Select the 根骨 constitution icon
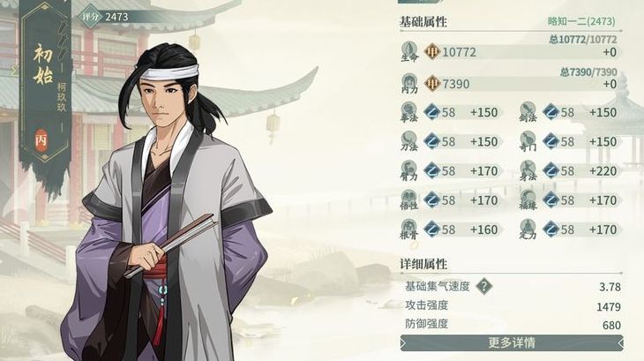Viewport: 644px width, 361px height. click(409, 229)
